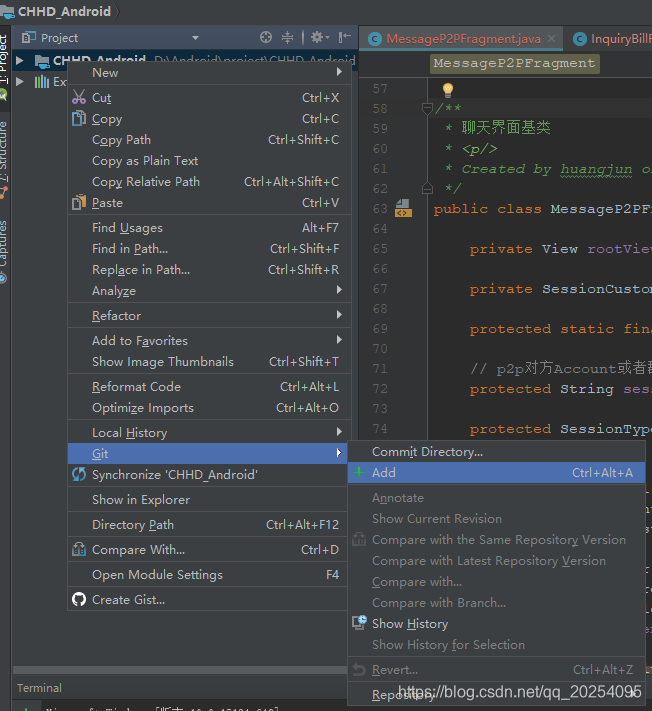Click the Paste clipboard icon
This screenshot has height=711, width=652.
point(79,202)
